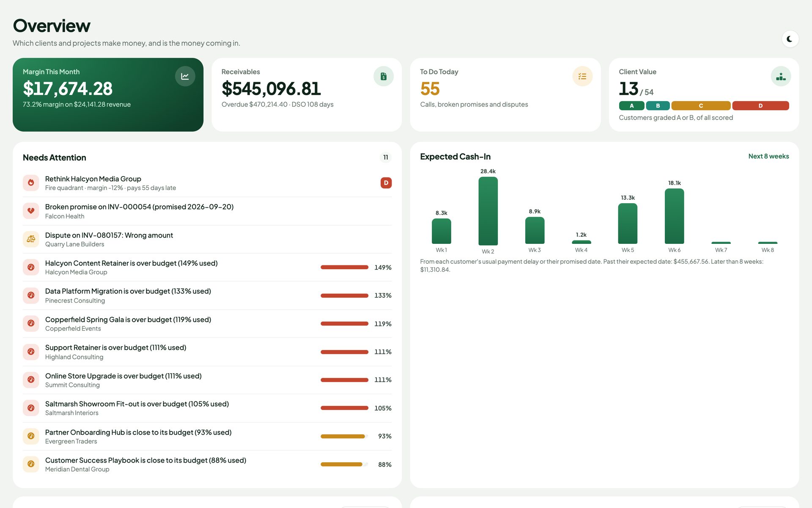Open Dispute on INV-080157: Wrong amount
Screen dimensions: 812x508
click(207, 239)
